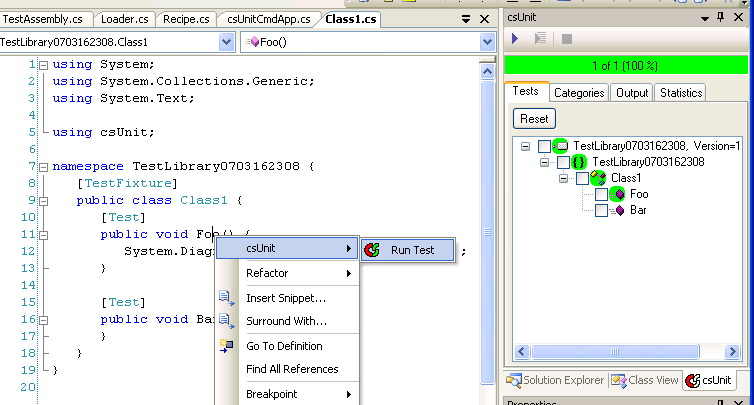Click the editor scroll up arrow
This screenshot has height=405, width=754.
point(487,72)
